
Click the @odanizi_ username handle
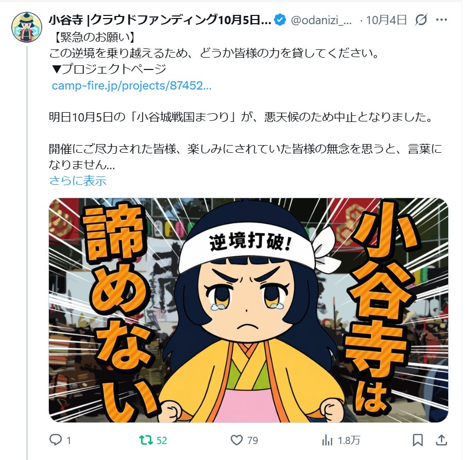(321, 20)
